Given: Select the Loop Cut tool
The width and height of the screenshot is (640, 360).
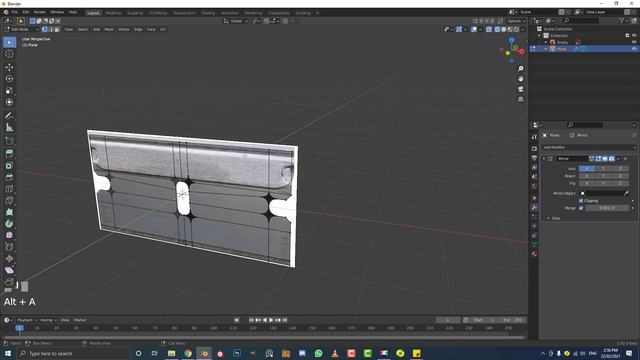Looking at the screenshot, I should point(9,189).
